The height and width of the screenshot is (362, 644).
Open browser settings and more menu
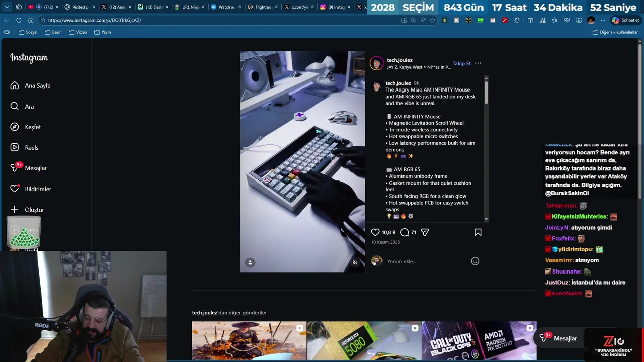coord(603,20)
